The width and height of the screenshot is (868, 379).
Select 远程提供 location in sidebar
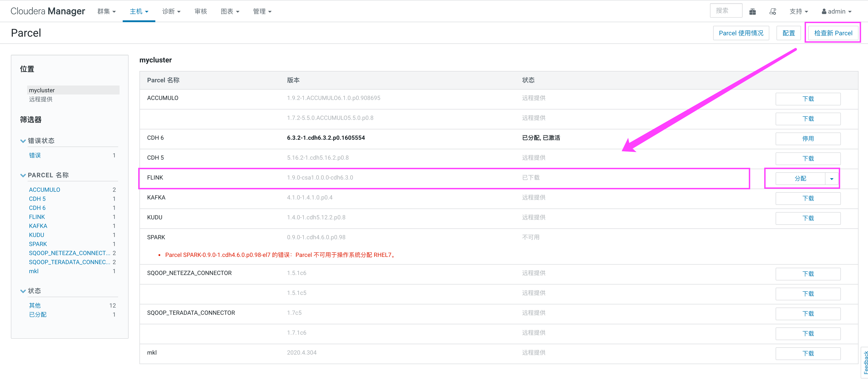click(x=41, y=99)
